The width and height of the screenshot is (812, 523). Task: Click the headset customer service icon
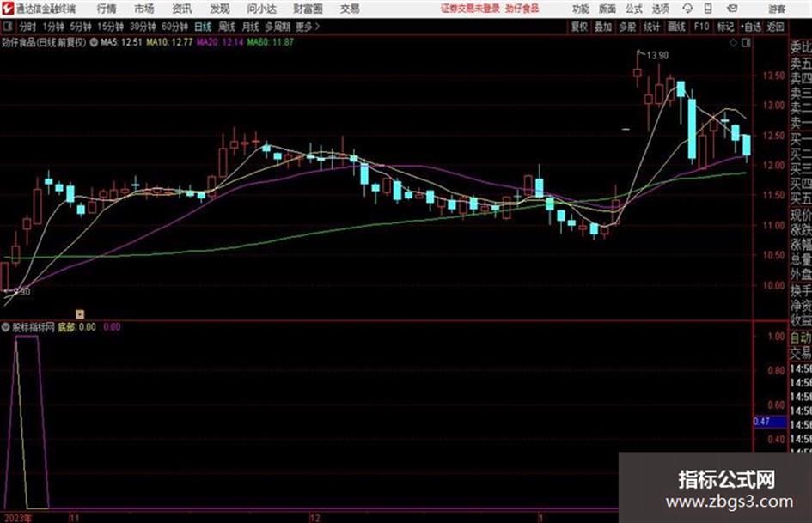(687, 9)
